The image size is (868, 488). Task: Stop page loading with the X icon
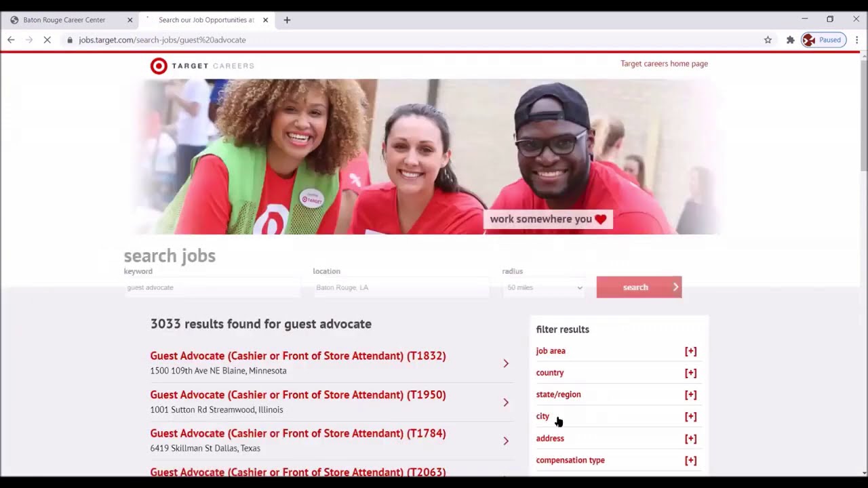pos(47,40)
